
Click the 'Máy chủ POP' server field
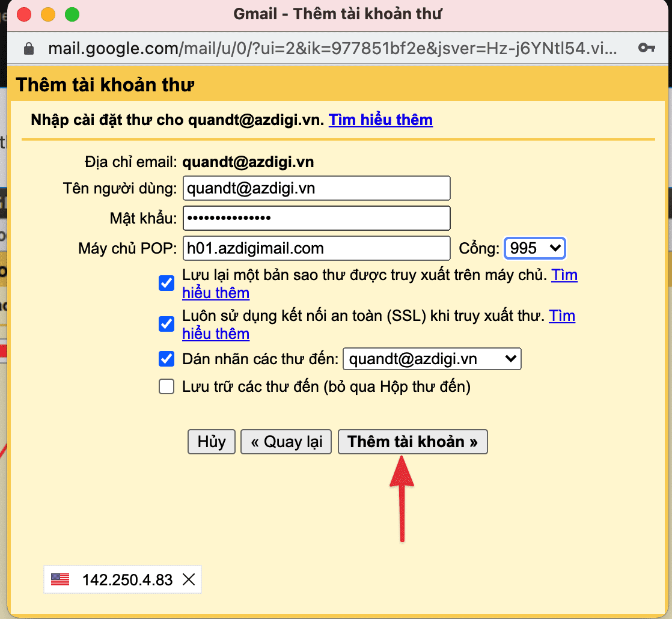316,248
